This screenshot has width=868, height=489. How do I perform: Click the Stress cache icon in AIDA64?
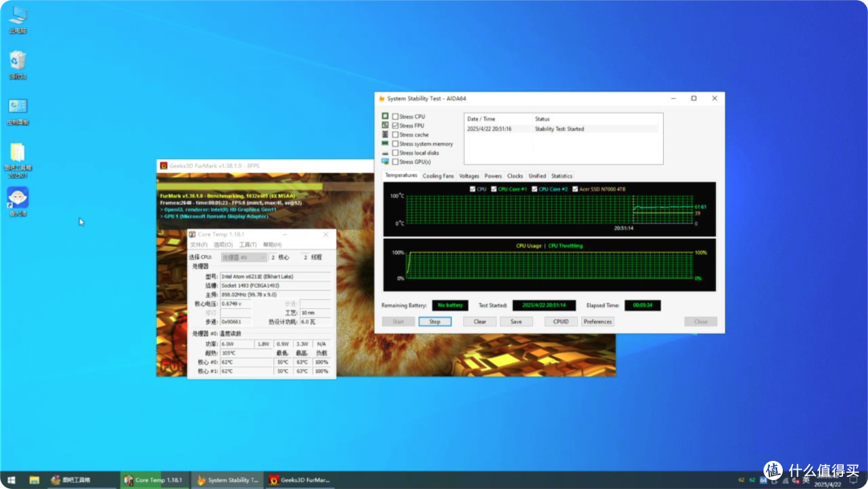click(385, 134)
